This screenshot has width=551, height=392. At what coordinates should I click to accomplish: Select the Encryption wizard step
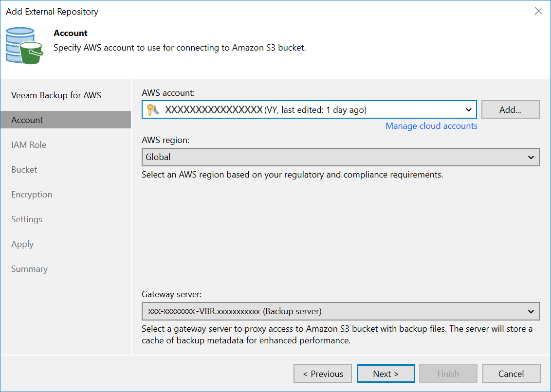pyautogui.click(x=32, y=195)
